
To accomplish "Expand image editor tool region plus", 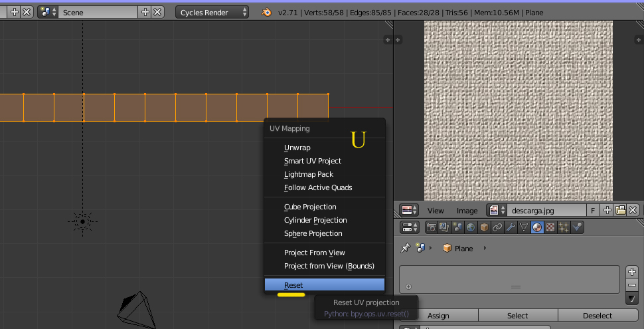I will coord(398,40).
